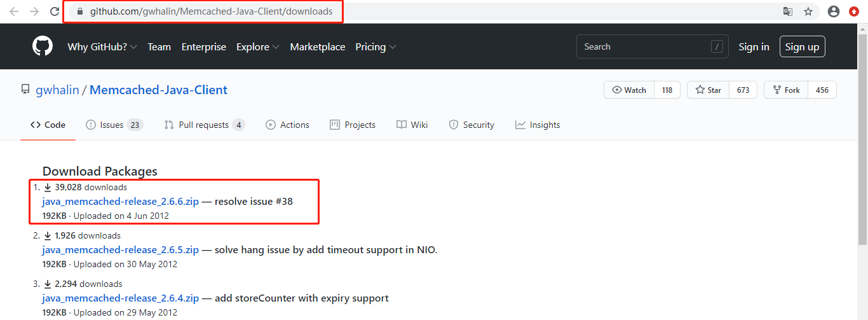Click the download arrow next to 1,926 downloads
The width and height of the screenshot is (868, 320).
point(48,235)
